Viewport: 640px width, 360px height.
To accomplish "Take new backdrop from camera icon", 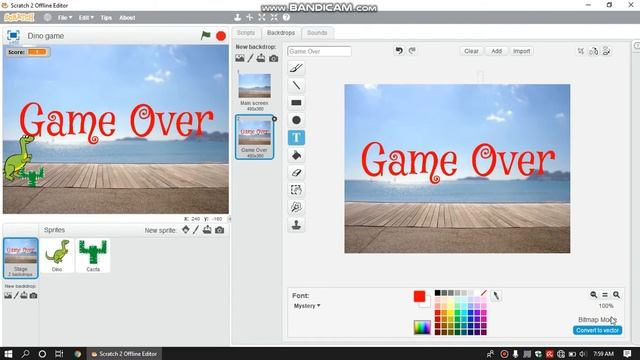I will coord(273,58).
